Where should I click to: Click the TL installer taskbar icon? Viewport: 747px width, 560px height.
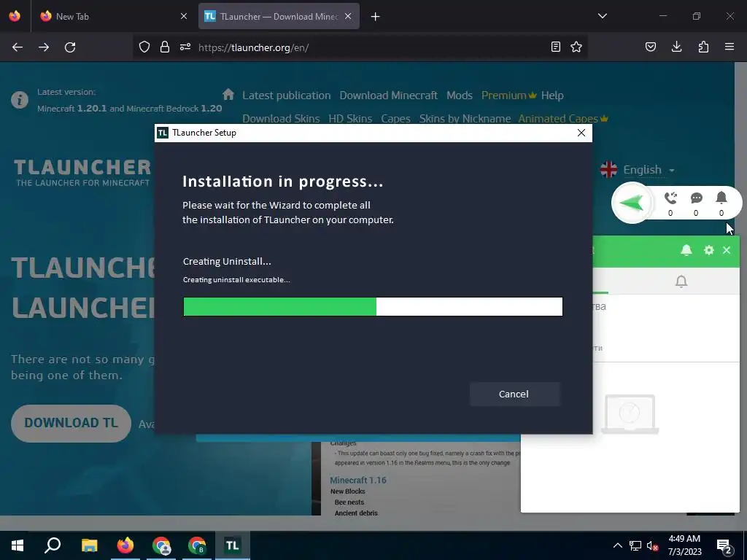(x=233, y=545)
